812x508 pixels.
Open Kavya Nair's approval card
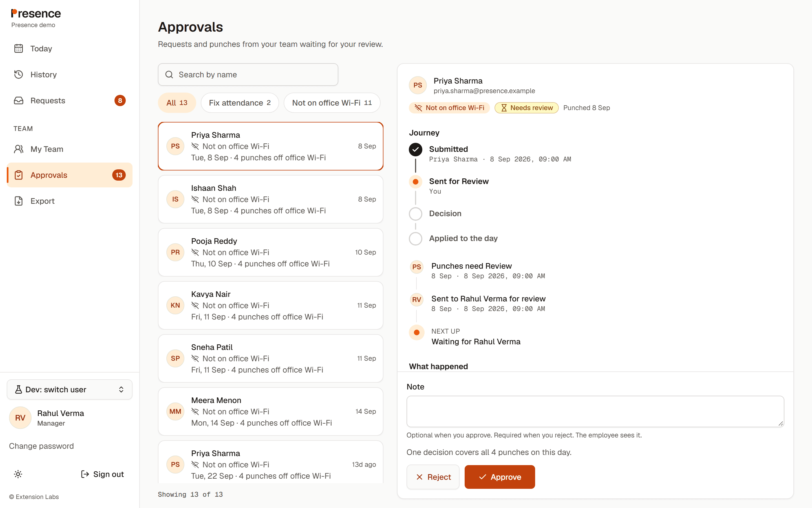click(x=270, y=305)
